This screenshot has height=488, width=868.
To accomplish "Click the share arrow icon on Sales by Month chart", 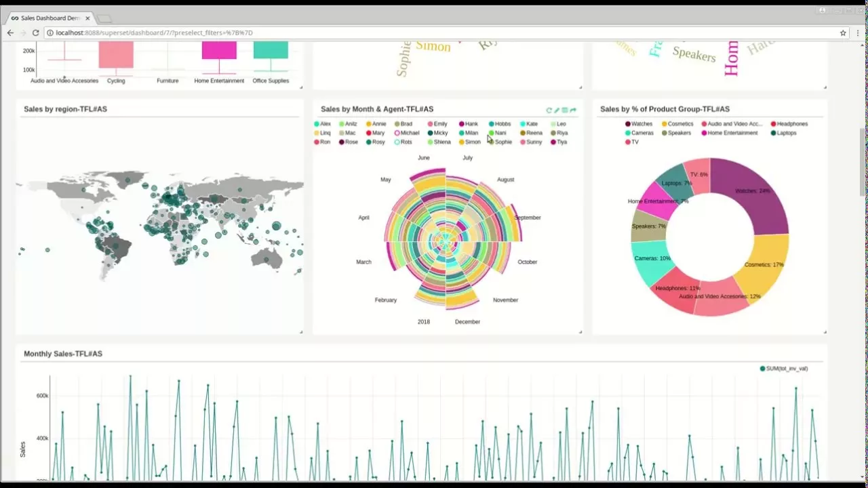I will pyautogui.click(x=573, y=110).
